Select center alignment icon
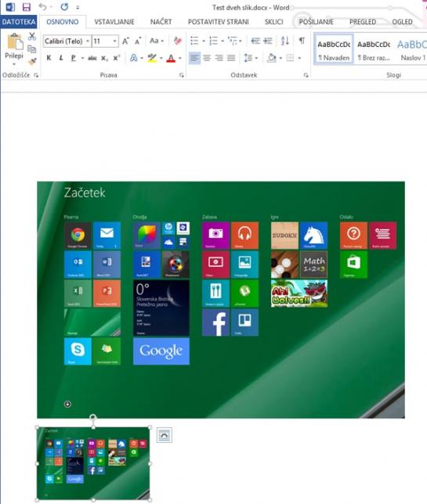Screen dimensions: 427x504 (x=207, y=58)
